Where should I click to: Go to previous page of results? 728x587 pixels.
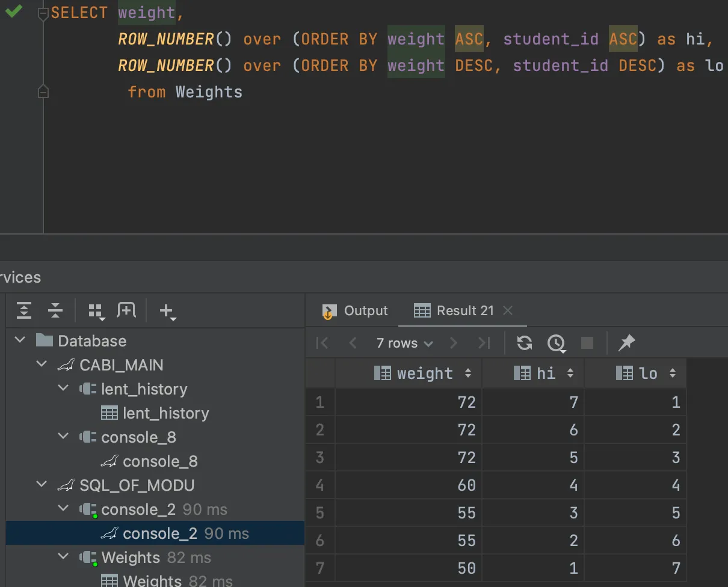[x=353, y=343]
